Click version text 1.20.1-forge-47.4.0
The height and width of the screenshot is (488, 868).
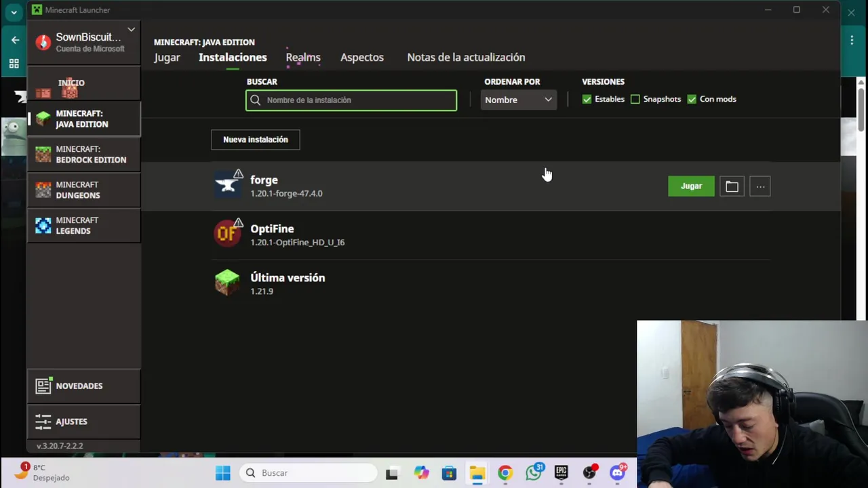click(x=286, y=193)
